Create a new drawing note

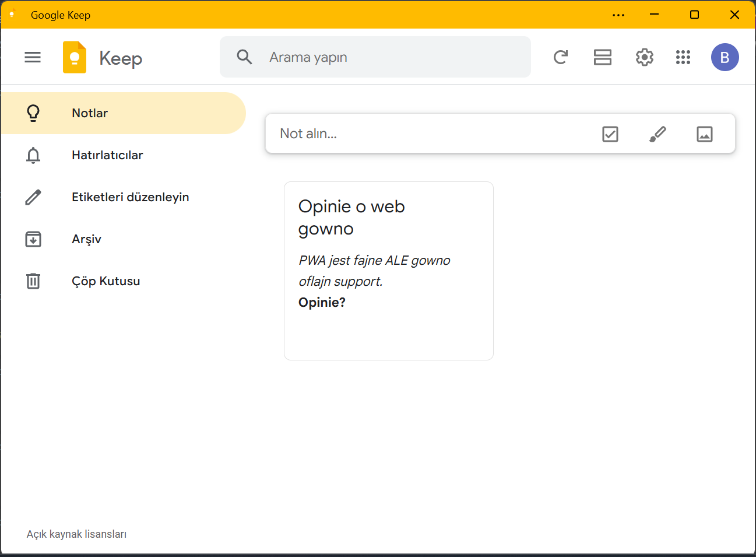click(x=657, y=134)
